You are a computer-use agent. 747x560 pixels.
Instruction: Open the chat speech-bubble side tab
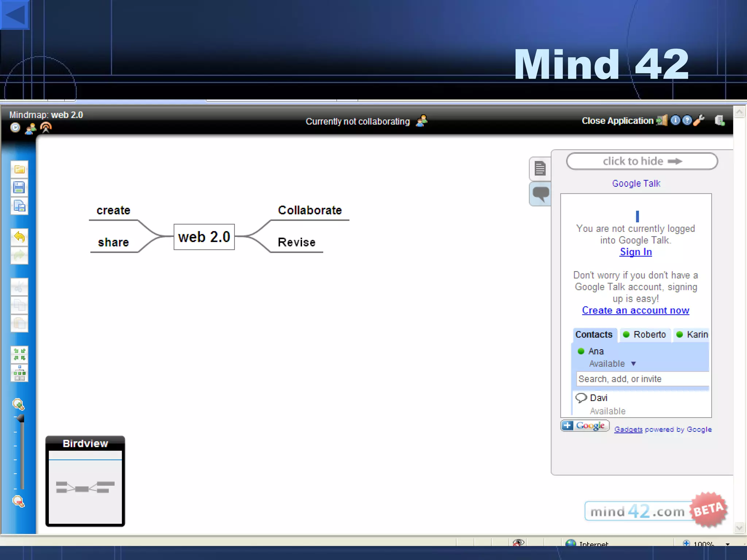pos(541,194)
